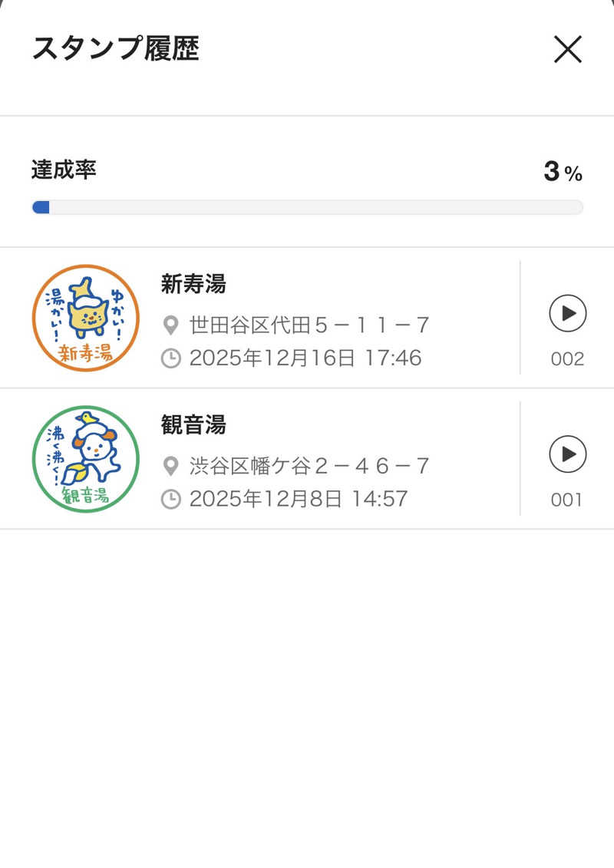Image resolution: width=614 pixels, height=868 pixels.
Task: Click the timestamp 2025年12月16日 17:46
Action: tap(305, 358)
